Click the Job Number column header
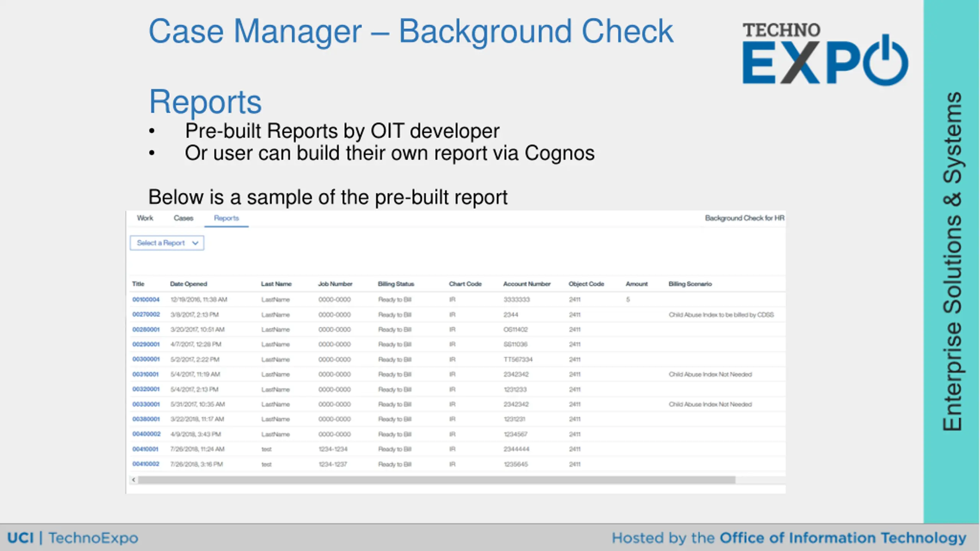Image resolution: width=980 pixels, height=551 pixels. tap(335, 284)
